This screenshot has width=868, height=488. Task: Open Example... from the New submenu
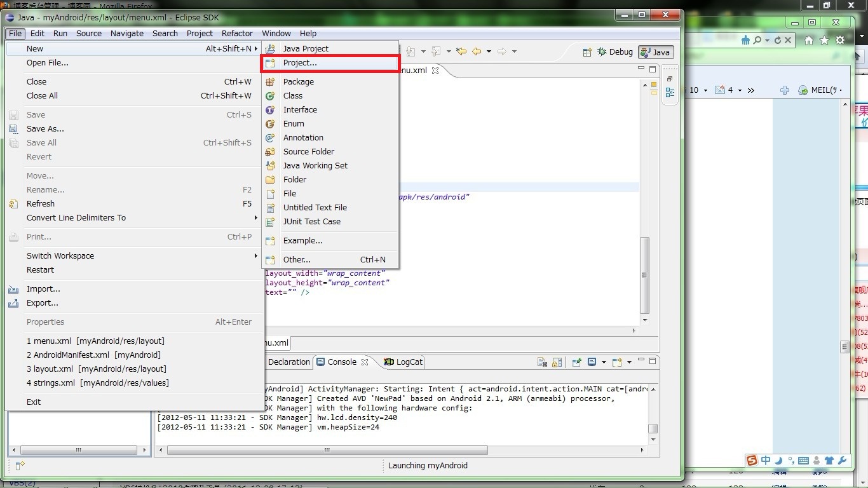[x=330, y=240]
